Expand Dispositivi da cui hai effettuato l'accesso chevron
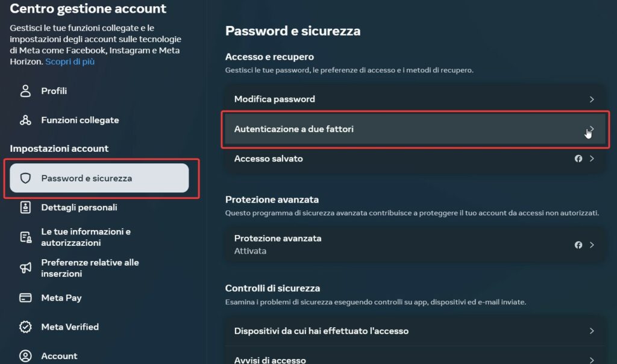Image resolution: width=617 pixels, height=364 pixels. click(x=592, y=331)
